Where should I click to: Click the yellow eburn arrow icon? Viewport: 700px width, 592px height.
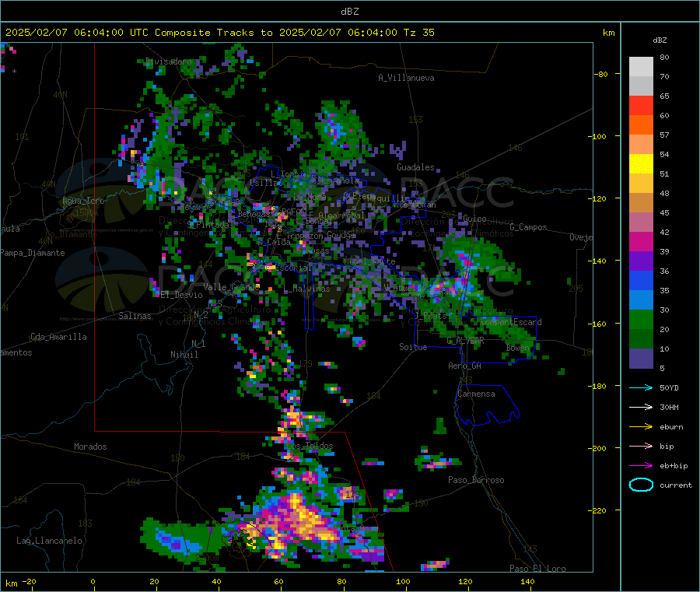pyautogui.click(x=641, y=426)
